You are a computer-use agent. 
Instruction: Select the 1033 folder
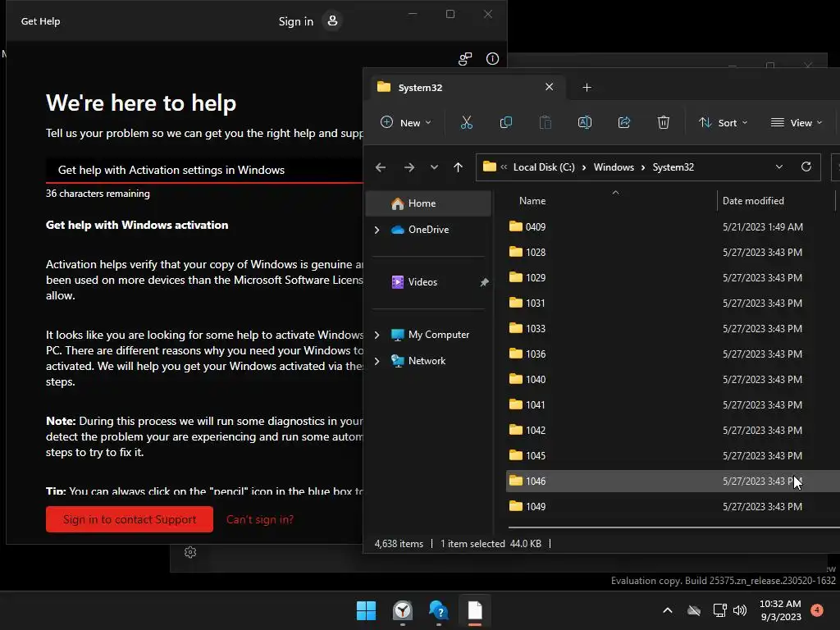coord(673,328)
